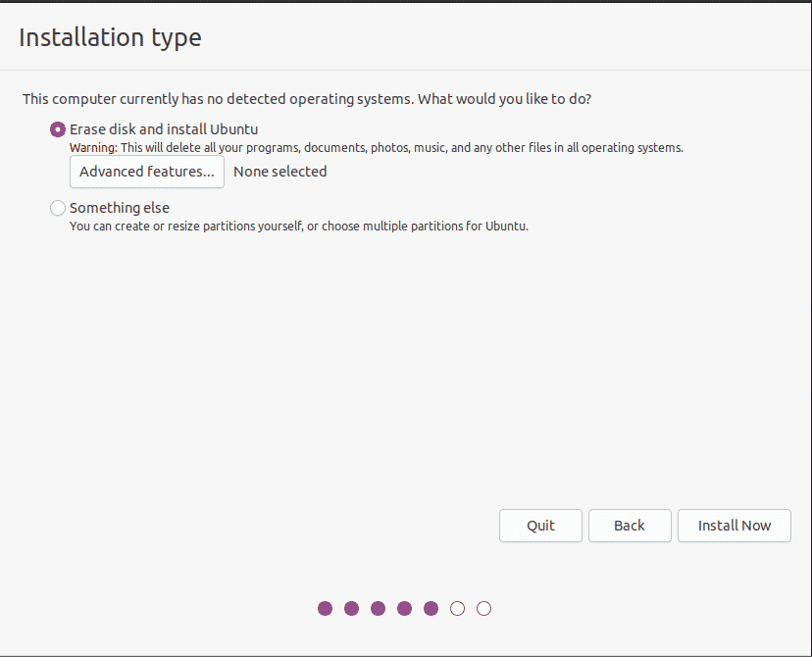Click the 'create or resize partitions' description
This screenshot has height=657, width=812.
[299, 227]
